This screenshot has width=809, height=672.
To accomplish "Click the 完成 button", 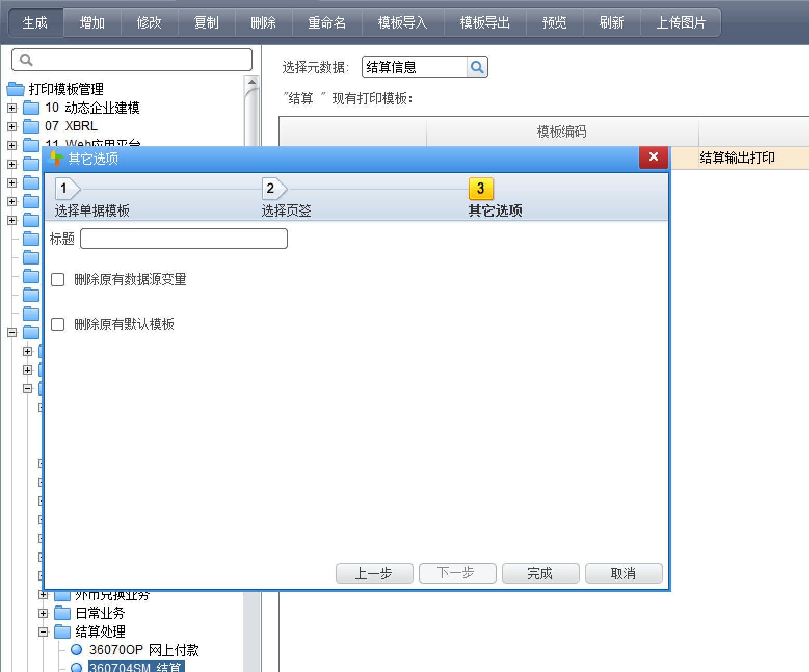I will pyautogui.click(x=540, y=573).
